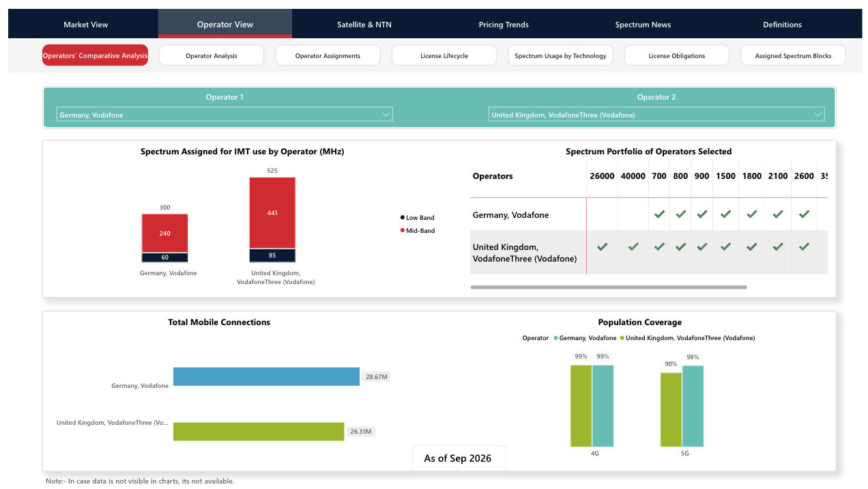The height and width of the screenshot is (489, 868).
Task: Click Germany Vodafone's 2600 band checkmark
Action: click(804, 214)
